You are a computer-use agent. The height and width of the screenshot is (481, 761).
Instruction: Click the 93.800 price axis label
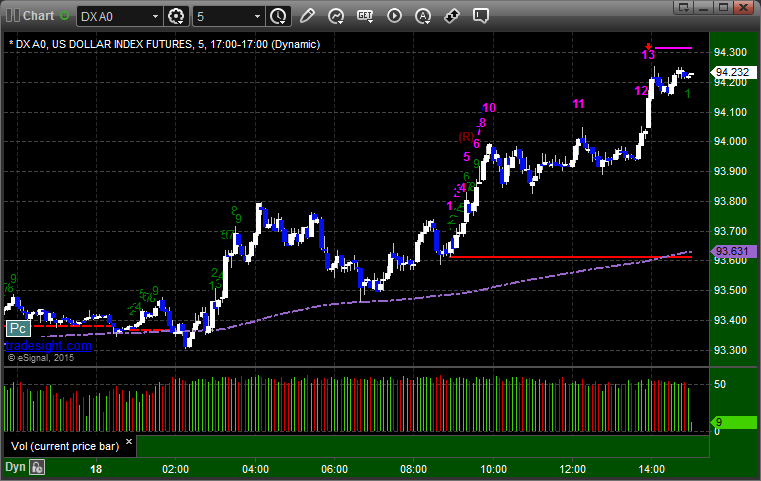(730, 201)
